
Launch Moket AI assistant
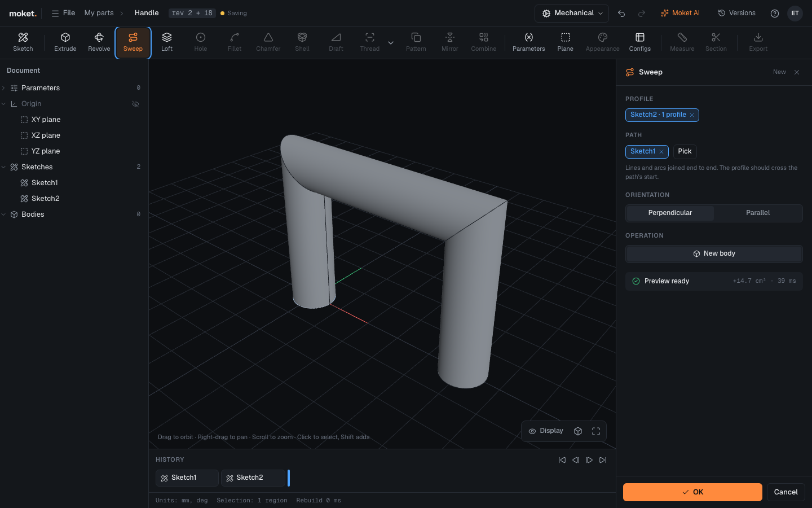click(680, 13)
